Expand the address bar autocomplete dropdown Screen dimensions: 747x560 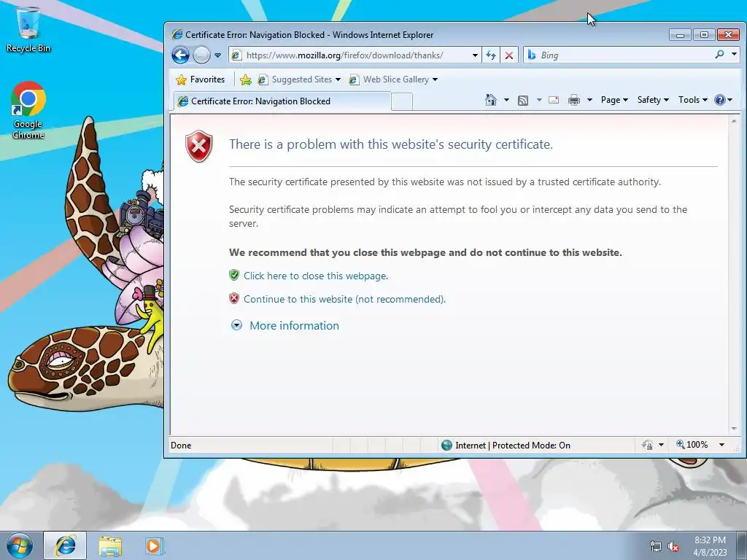pos(475,55)
